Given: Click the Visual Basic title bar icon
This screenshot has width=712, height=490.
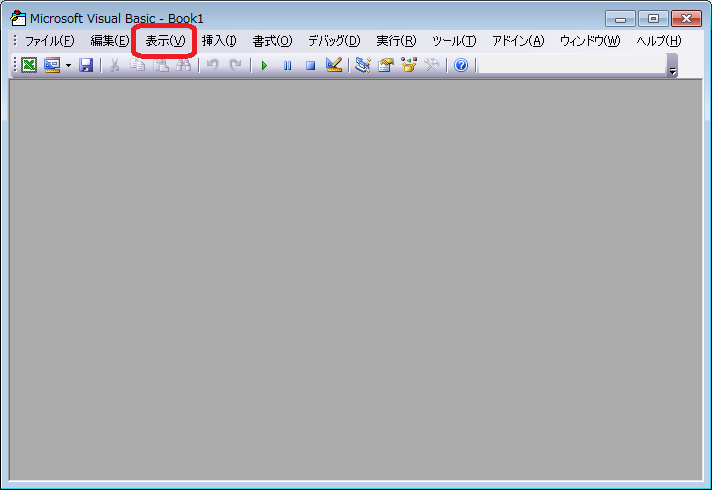Looking at the screenshot, I should 18,18.
